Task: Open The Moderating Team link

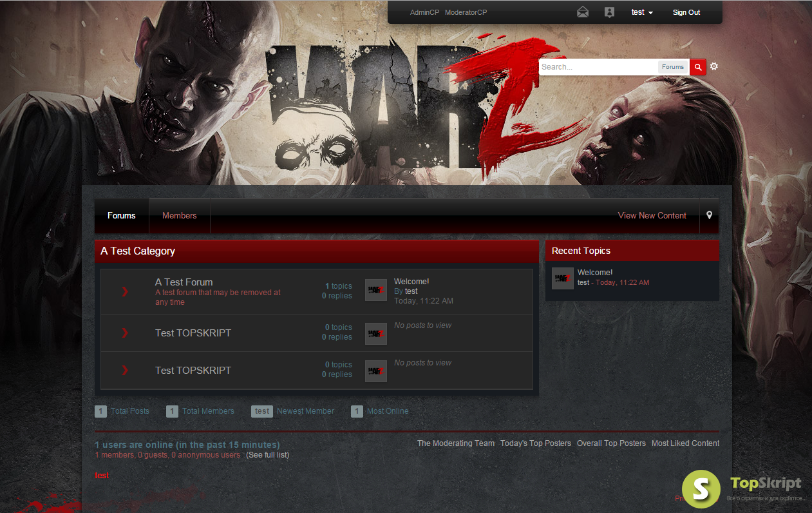Action: (456, 443)
